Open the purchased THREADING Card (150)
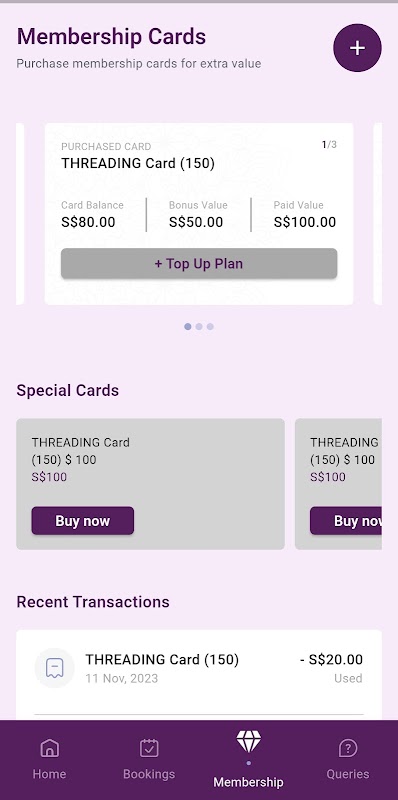This screenshot has height=800, width=398. click(x=199, y=214)
